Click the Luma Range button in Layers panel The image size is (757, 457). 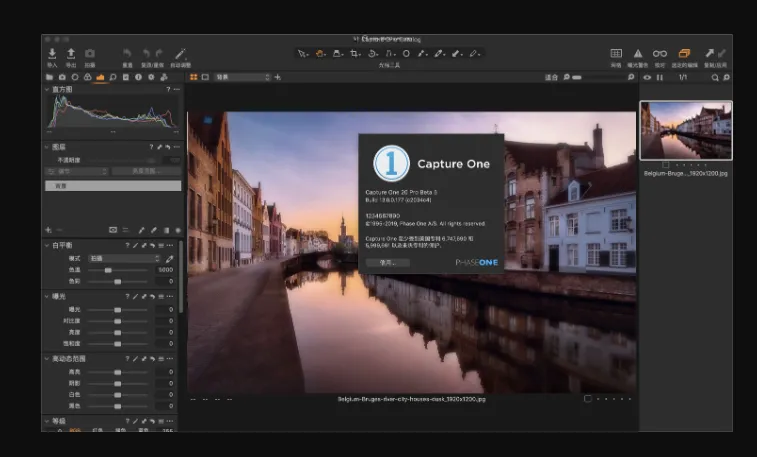coord(146,171)
